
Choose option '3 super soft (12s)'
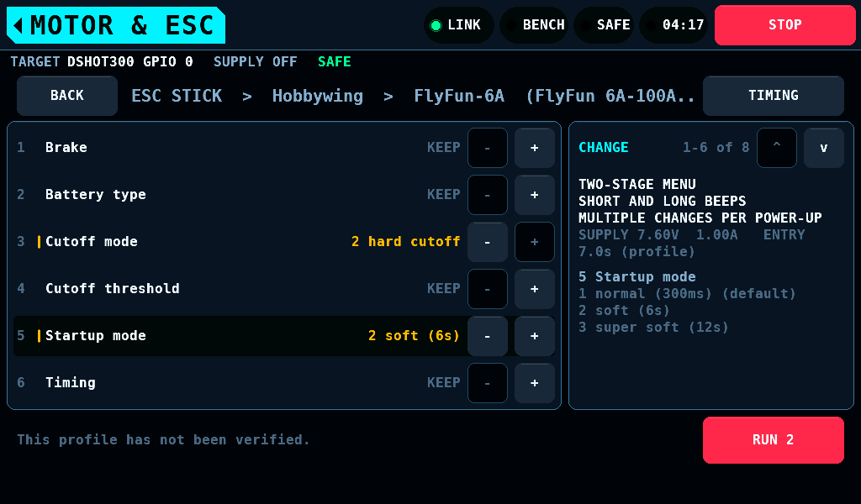653,328
